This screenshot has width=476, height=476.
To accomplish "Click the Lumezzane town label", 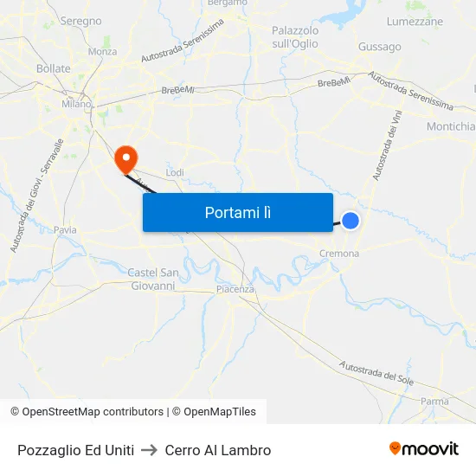I will (415, 22).
